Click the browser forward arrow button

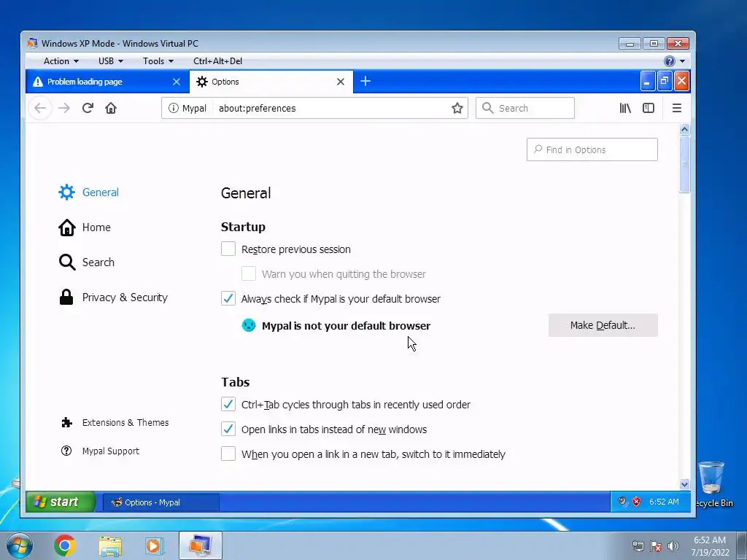click(64, 108)
